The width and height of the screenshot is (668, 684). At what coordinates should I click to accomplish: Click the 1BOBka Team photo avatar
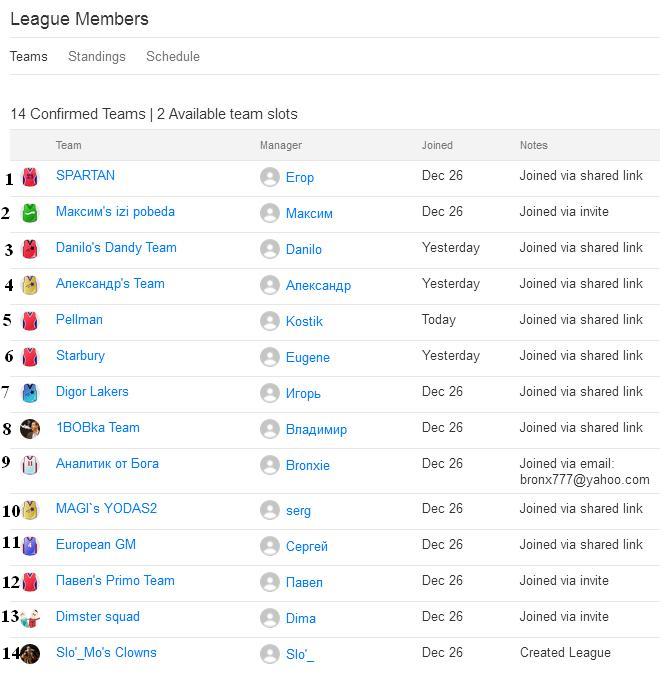[30, 429]
